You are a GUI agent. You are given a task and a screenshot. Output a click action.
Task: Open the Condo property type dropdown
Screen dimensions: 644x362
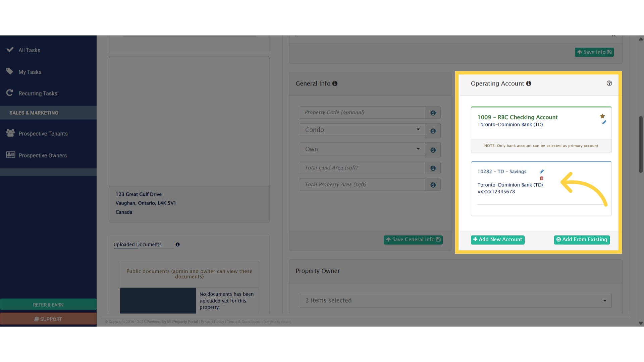[362, 130]
